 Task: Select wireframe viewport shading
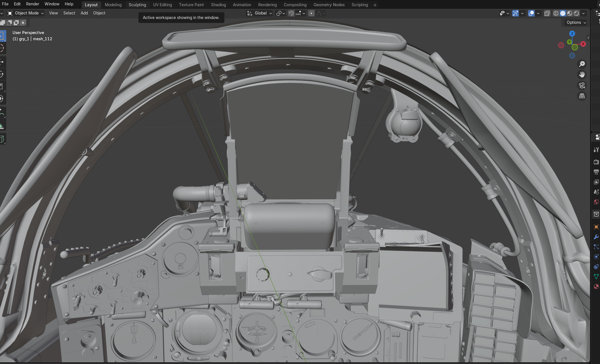click(556, 13)
